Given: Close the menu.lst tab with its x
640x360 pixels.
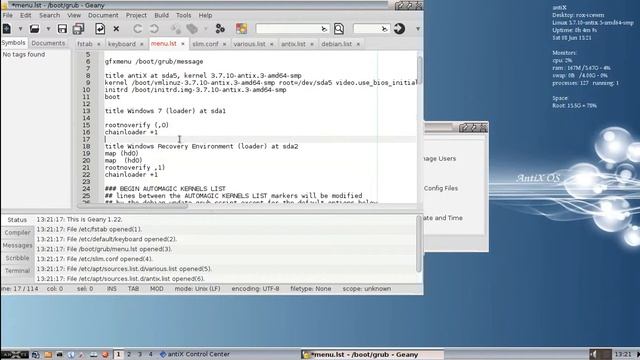Looking at the screenshot, I should coord(182,44).
